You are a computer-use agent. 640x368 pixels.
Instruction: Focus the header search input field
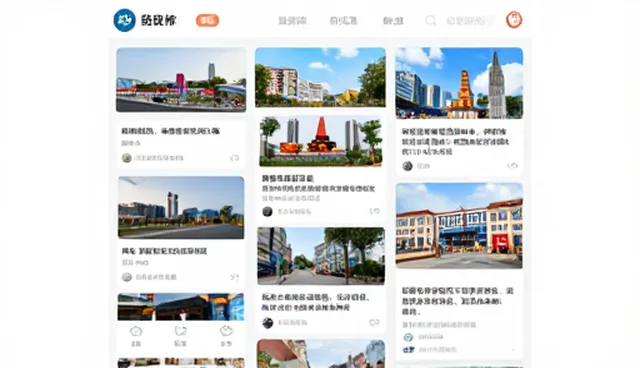click(469, 20)
